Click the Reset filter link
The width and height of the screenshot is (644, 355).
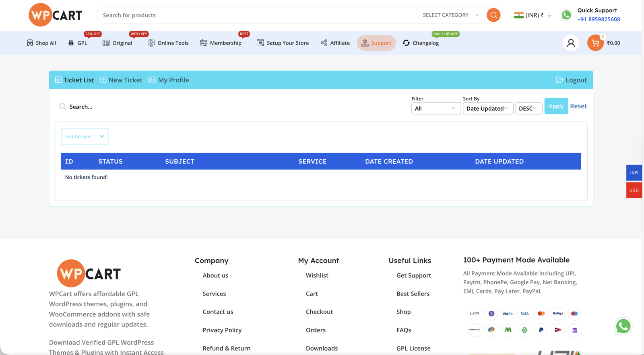click(578, 106)
